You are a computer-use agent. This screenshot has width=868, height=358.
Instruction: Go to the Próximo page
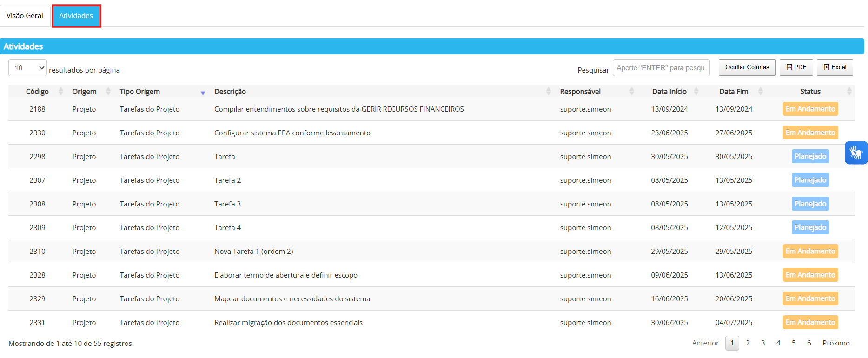coord(835,343)
